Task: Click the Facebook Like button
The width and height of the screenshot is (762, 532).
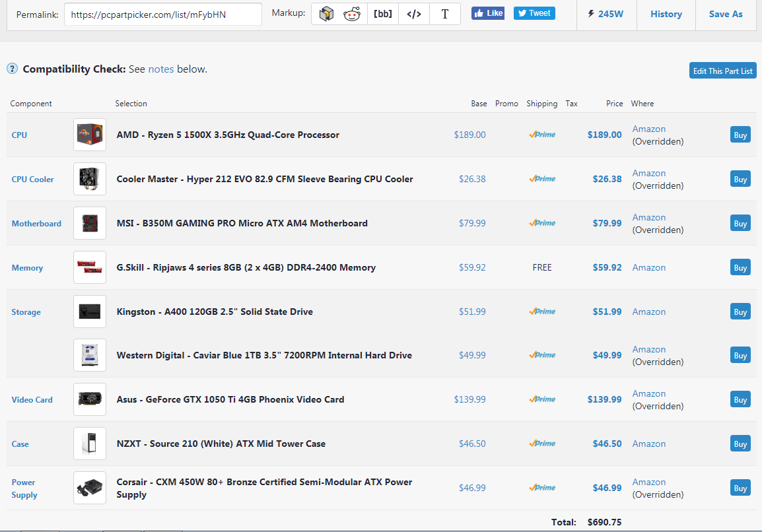Action: 487,13
